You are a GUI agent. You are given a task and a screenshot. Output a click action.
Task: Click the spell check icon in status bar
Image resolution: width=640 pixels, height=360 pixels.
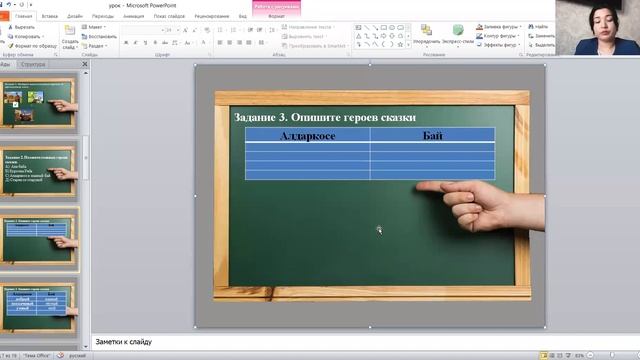click(60, 356)
